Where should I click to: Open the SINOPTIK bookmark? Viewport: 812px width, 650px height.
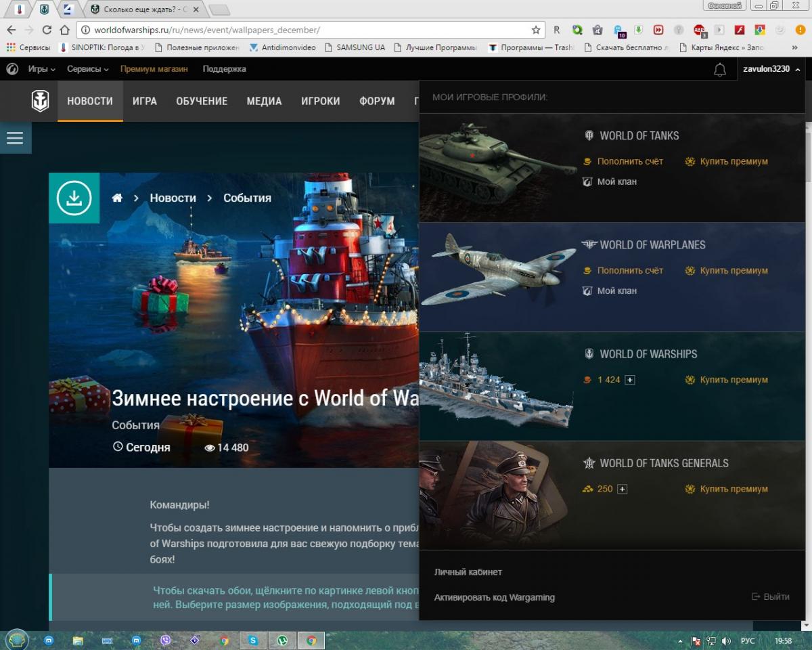102,47
